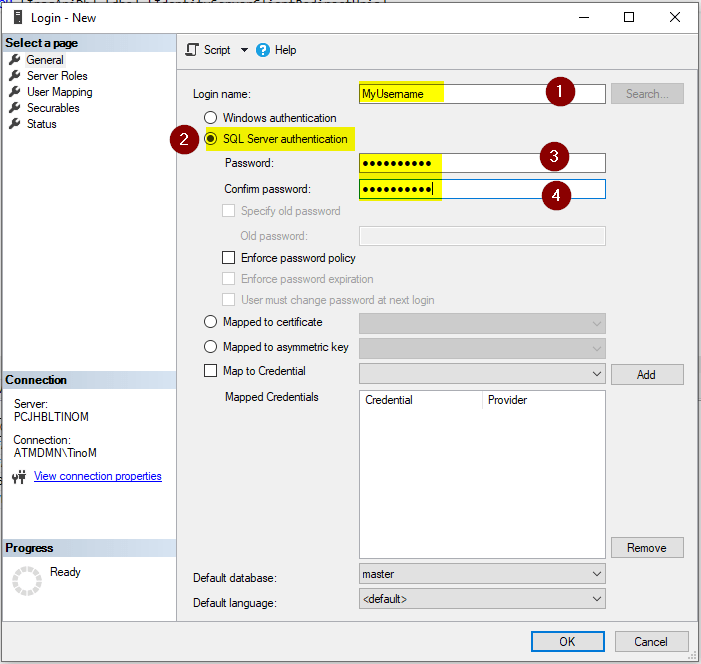This screenshot has height=664, width=701.
Task: Click the Cancel button
Action: click(651, 642)
